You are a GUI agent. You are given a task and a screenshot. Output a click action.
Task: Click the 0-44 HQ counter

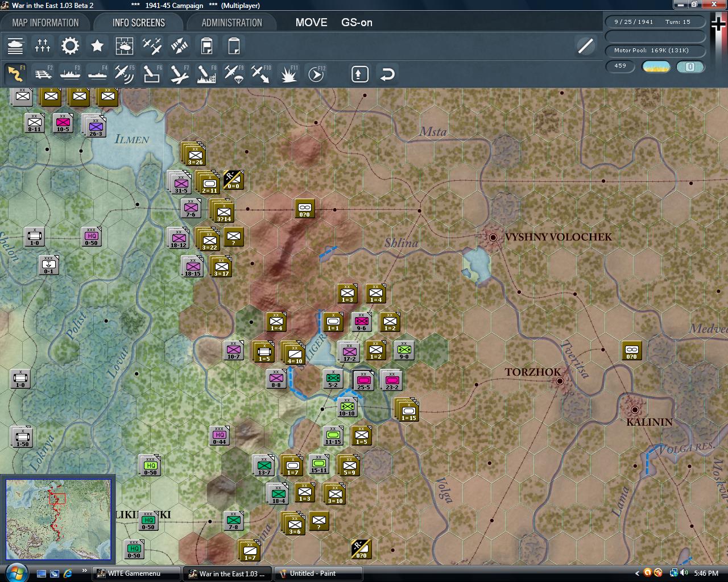pyautogui.click(x=219, y=436)
